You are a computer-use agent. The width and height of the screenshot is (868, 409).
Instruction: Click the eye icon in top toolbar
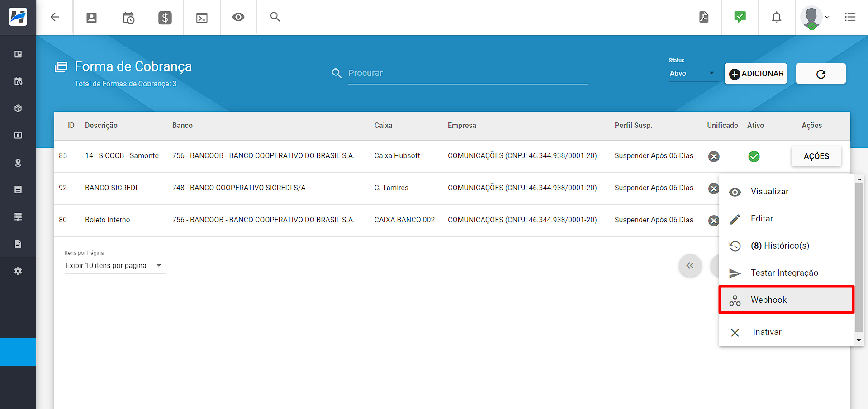(x=238, y=17)
